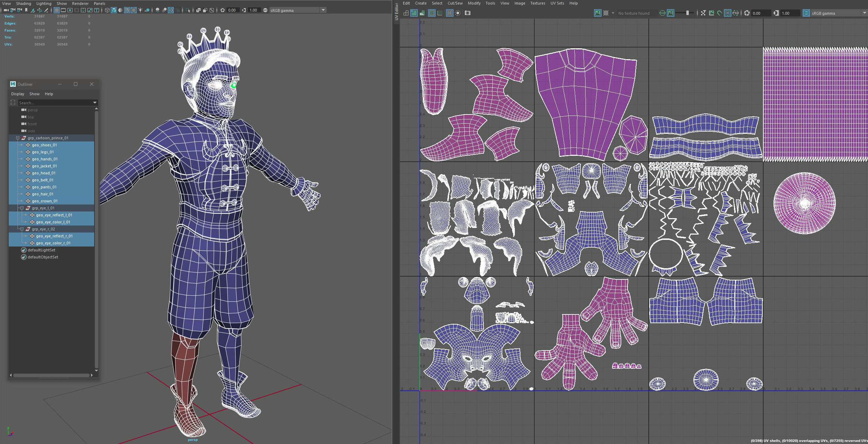868x444 pixels.
Task: Click the Lock Camera icon
Action: click(13, 10)
